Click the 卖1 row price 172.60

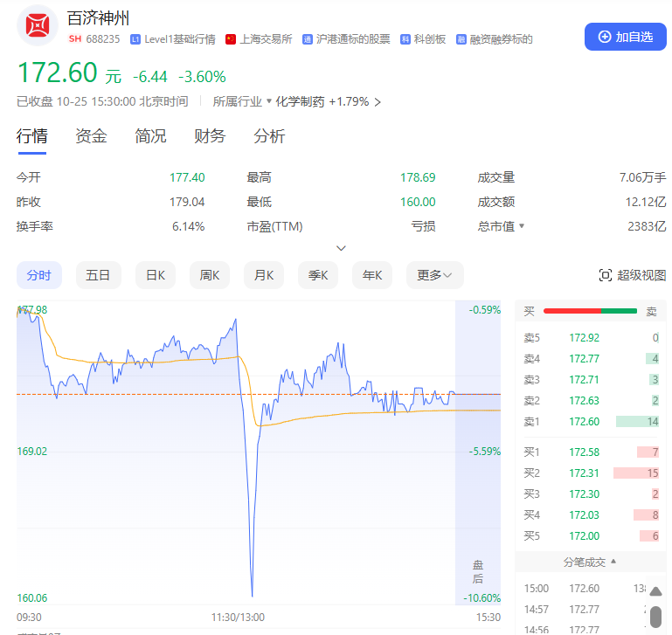(584, 422)
